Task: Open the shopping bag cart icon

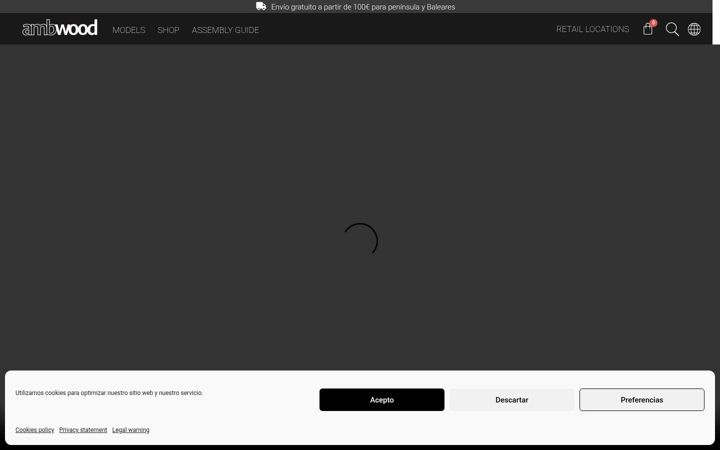Action: tap(648, 29)
